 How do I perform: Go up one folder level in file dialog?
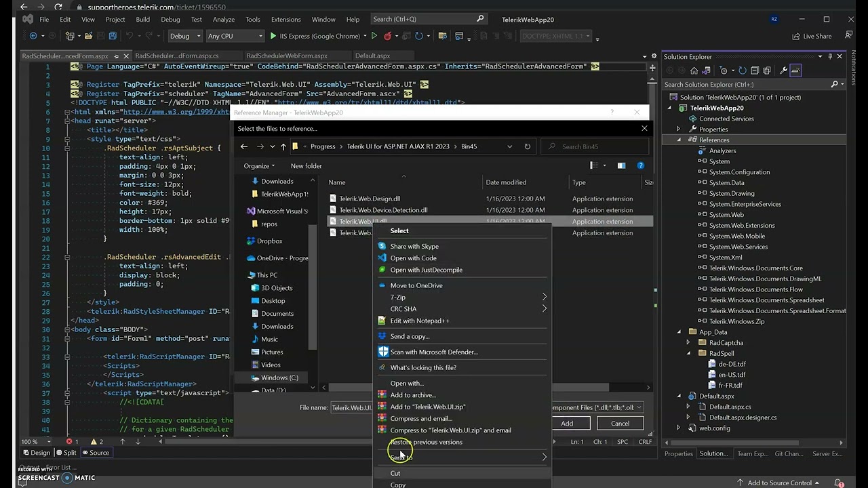(x=283, y=146)
